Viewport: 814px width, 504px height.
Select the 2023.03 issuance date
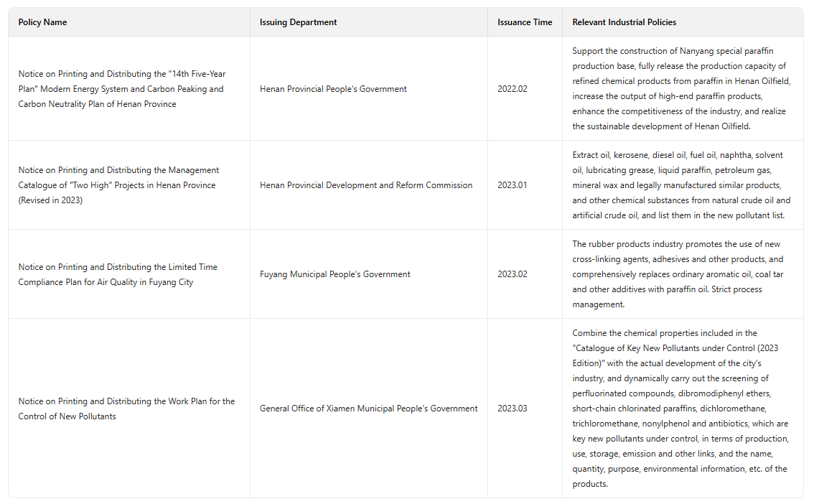point(512,409)
